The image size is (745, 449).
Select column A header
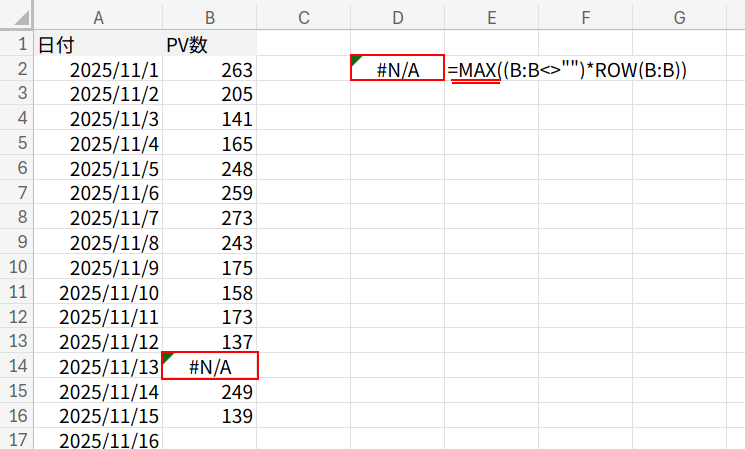98,16
